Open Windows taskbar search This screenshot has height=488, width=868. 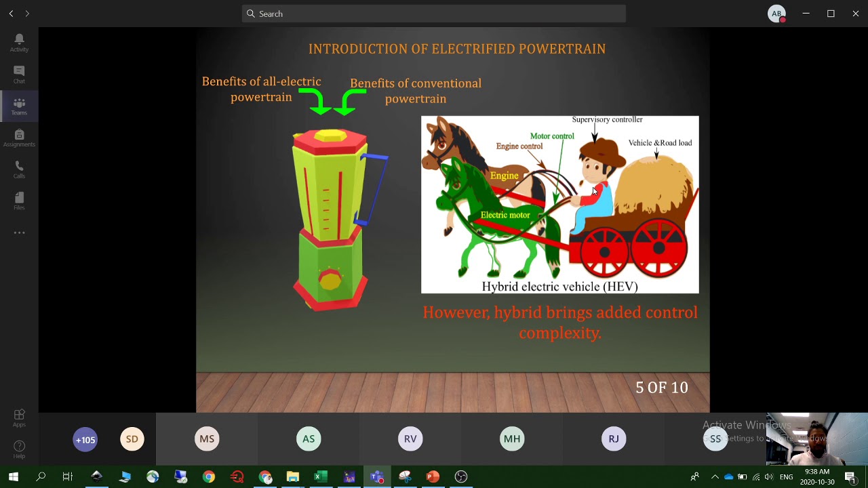pos(41,477)
